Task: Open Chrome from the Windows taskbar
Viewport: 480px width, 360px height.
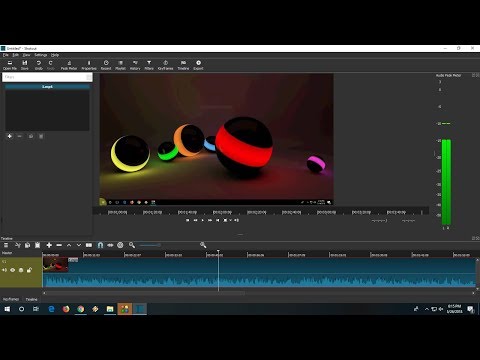Action: pos(81,309)
